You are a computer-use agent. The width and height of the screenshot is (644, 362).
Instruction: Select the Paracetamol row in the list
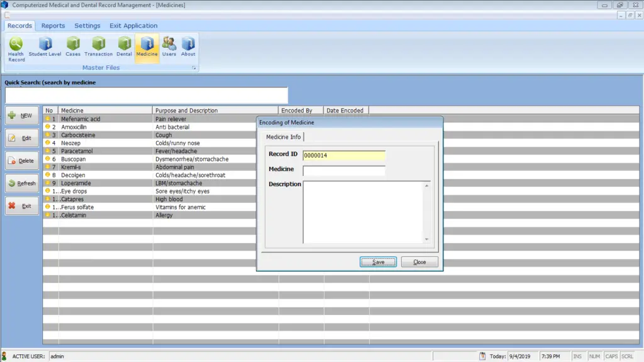[x=94, y=151]
